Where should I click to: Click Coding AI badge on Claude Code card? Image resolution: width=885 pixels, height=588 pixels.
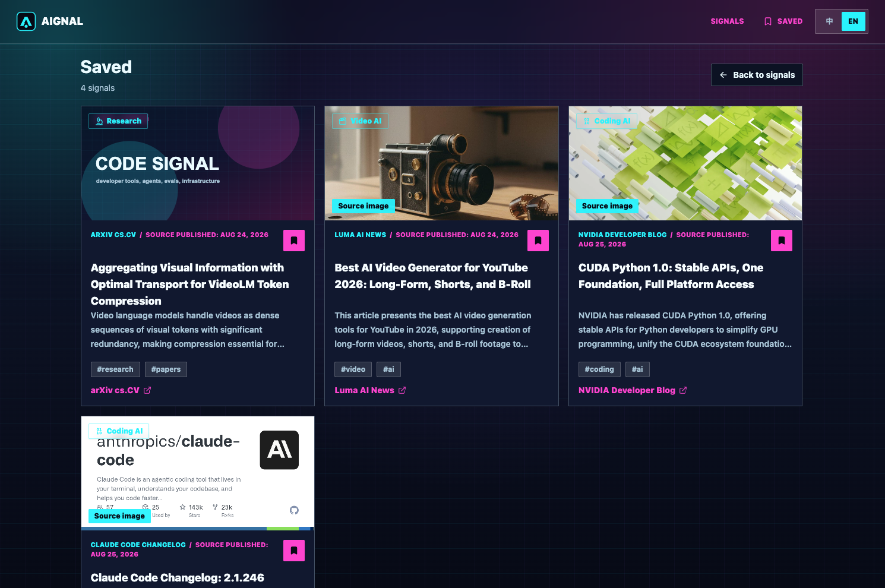click(x=119, y=431)
